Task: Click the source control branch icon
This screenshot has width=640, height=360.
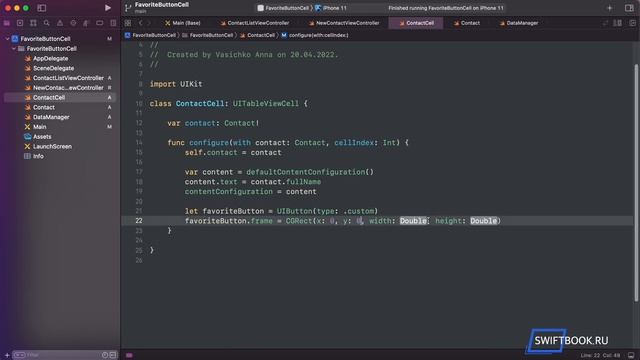Action: [128, 8]
